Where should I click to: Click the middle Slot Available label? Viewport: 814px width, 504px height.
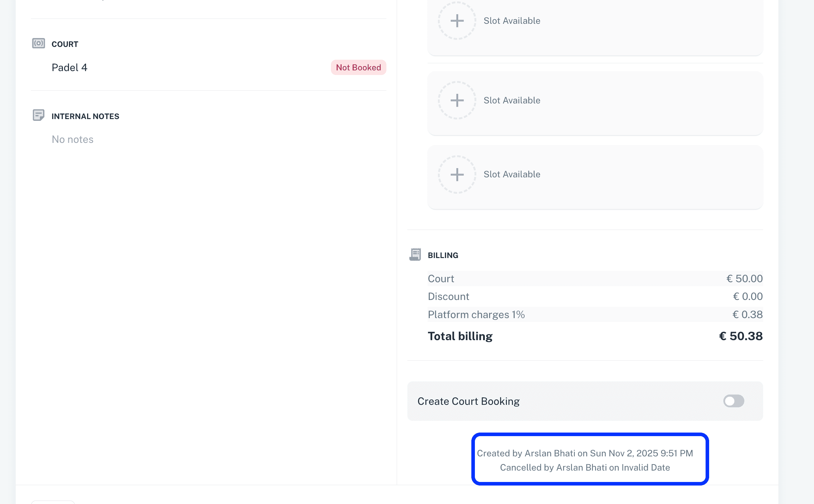512,100
